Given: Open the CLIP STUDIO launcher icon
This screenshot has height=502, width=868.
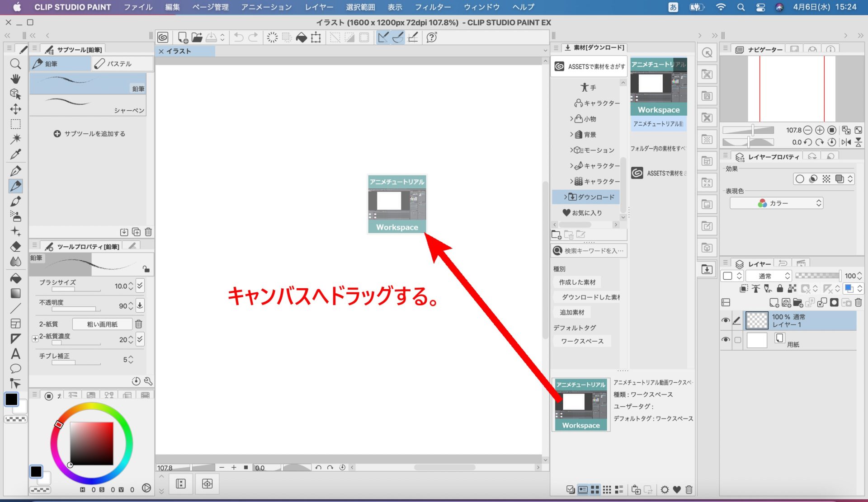Looking at the screenshot, I should (x=163, y=38).
